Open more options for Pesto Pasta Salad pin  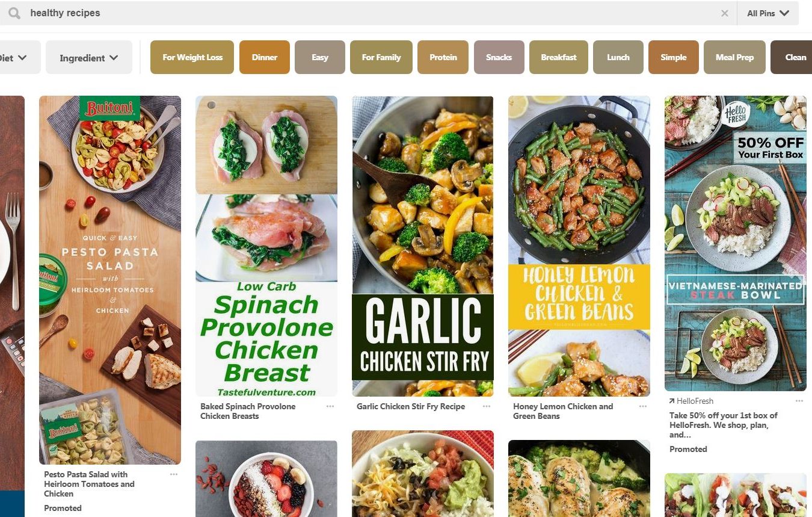tap(174, 474)
